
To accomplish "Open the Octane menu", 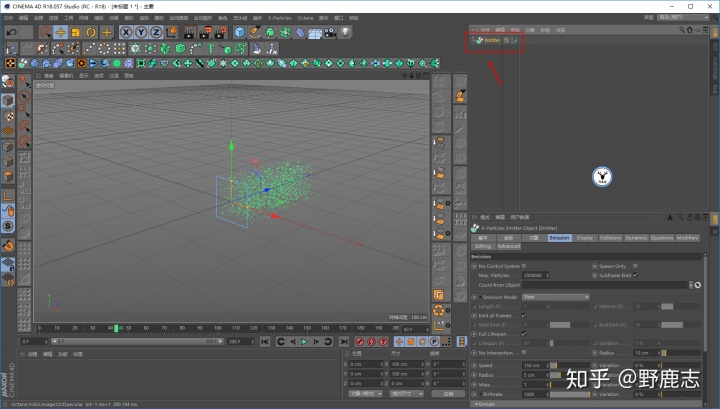I will [305, 18].
